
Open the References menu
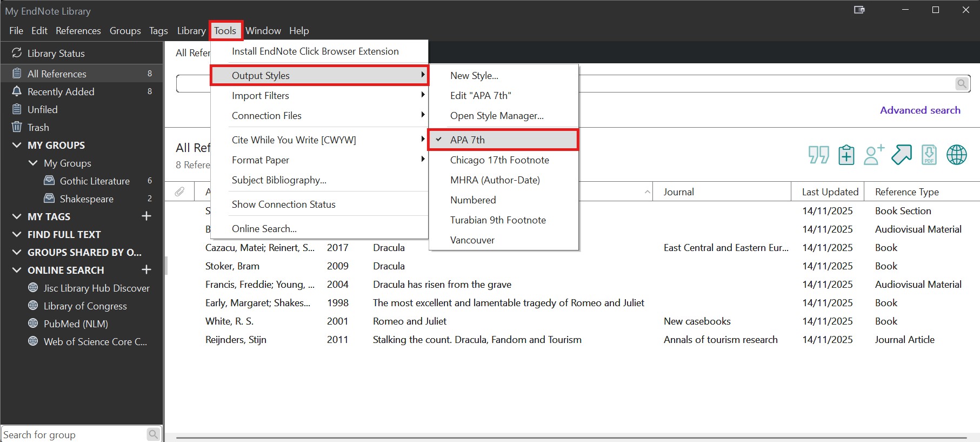click(78, 31)
